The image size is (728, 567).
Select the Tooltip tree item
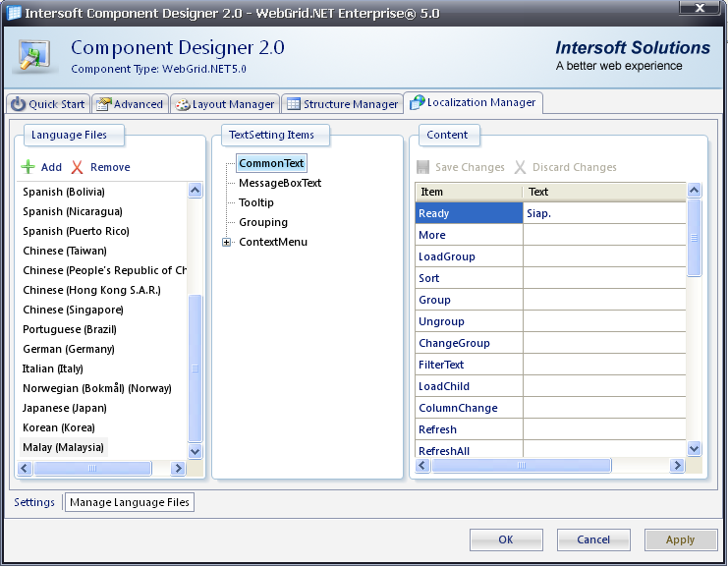coord(256,203)
